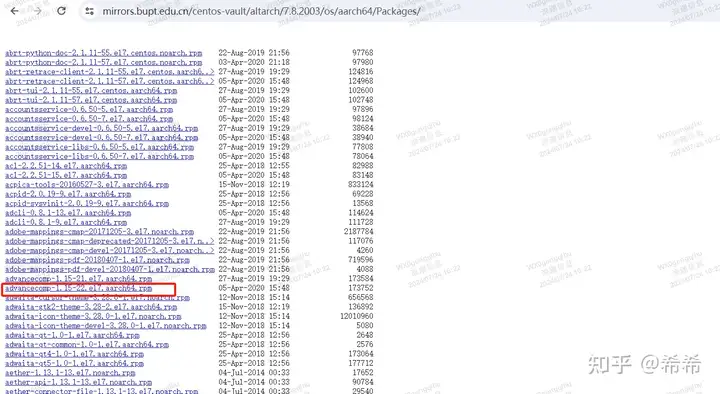Download aether-1.13.1-13.el7.noarch.rpm
The width and height of the screenshot is (720, 394).
70,372
